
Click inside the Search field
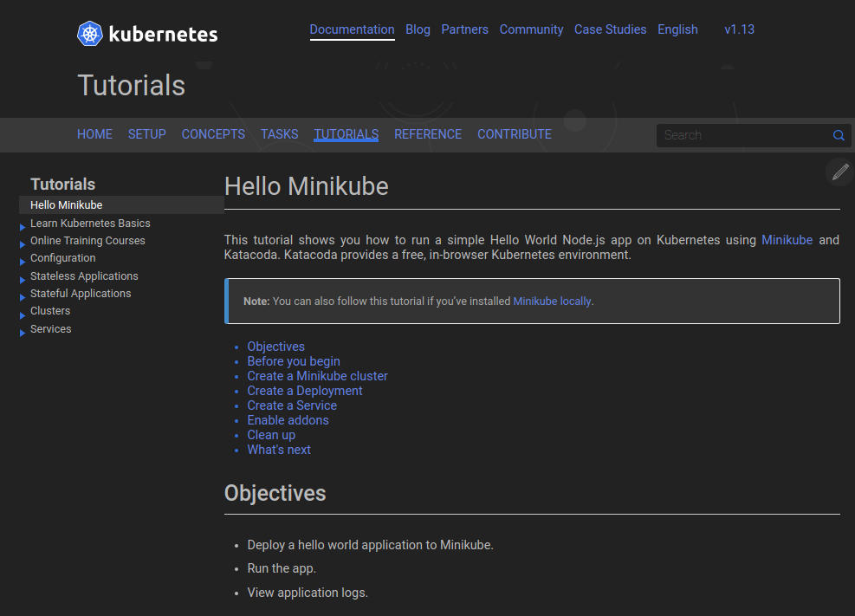745,135
